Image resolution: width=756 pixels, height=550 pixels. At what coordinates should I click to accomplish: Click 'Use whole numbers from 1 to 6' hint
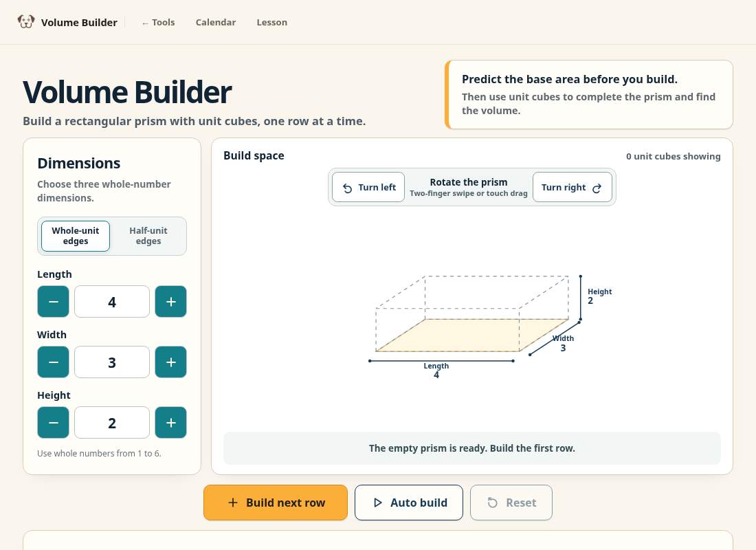[100, 454]
